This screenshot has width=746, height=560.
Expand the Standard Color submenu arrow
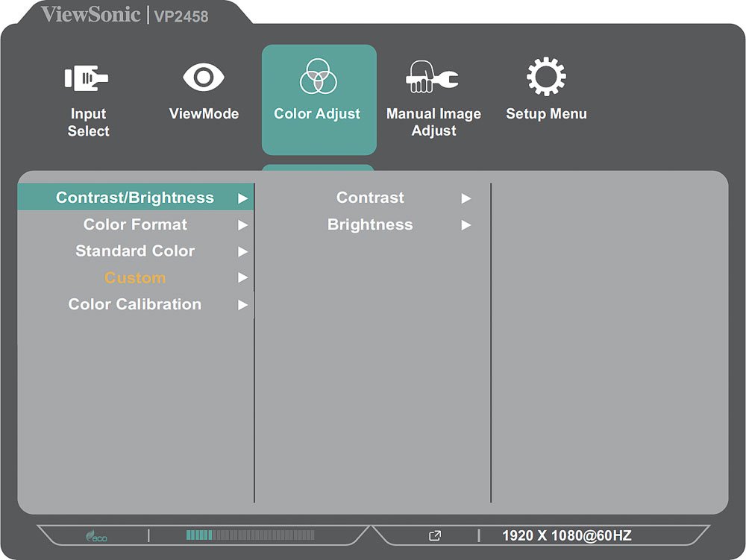tap(242, 252)
